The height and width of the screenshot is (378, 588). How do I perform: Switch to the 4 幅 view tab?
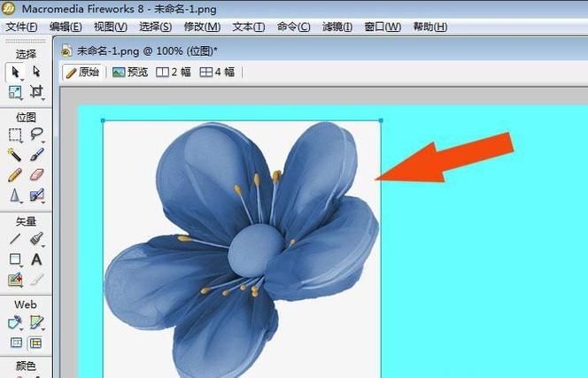click(x=217, y=72)
